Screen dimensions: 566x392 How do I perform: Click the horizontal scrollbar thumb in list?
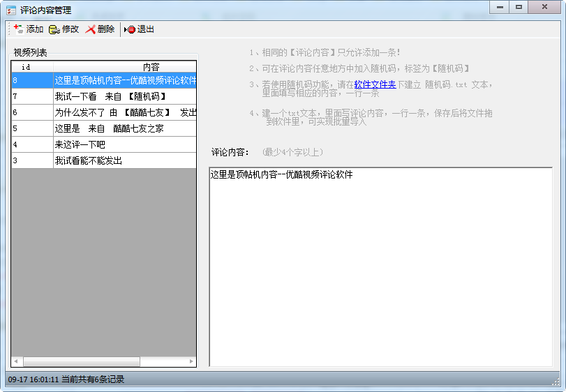coord(81,361)
